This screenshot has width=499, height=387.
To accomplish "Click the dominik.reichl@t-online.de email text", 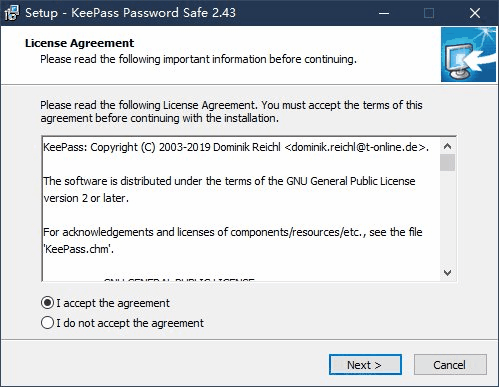I will point(355,147).
